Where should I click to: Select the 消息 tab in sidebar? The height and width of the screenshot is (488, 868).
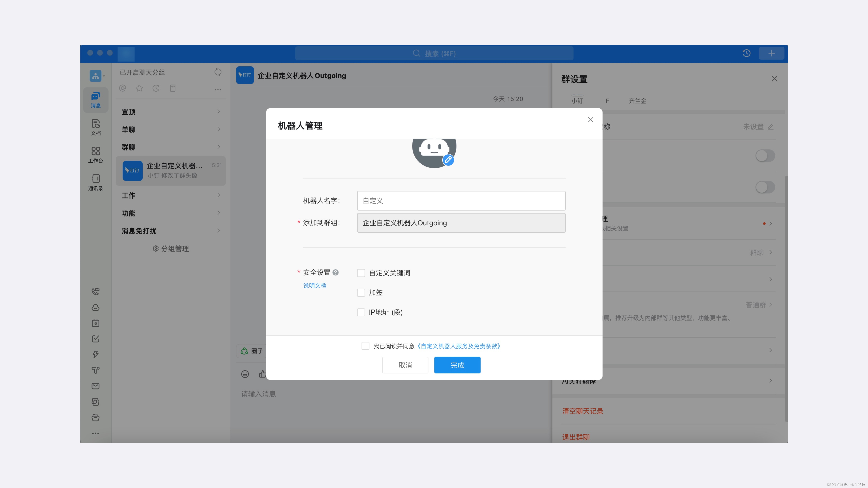click(x=96, y=100)
